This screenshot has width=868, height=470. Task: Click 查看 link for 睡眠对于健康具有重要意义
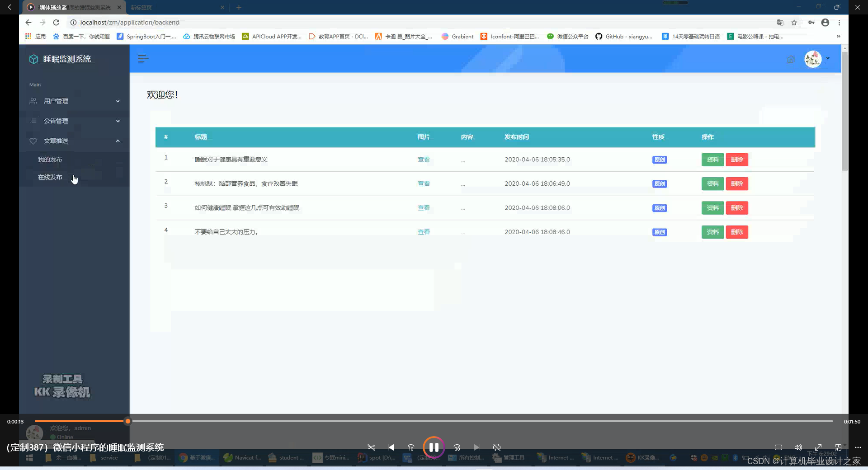click(424, 160)
